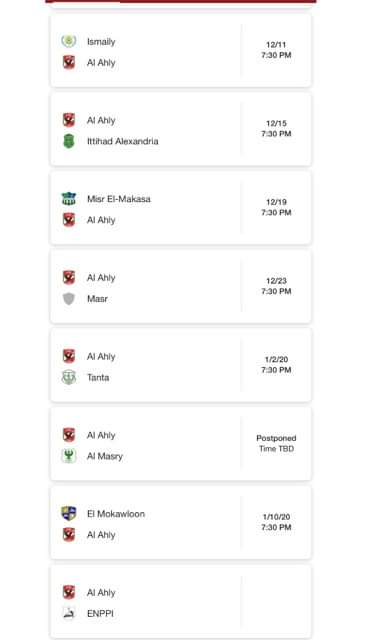Click El Mokawloon club crest icon
Screen dimensions: 385x640
pos(69,513)
